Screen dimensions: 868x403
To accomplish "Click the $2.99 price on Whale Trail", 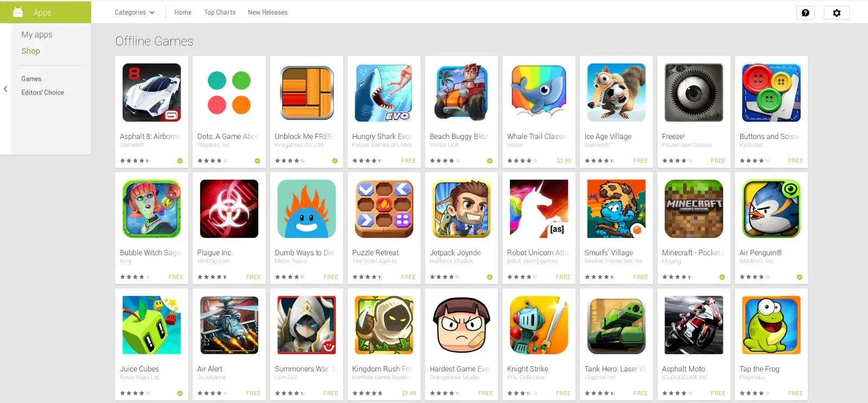I will (564, 161).
